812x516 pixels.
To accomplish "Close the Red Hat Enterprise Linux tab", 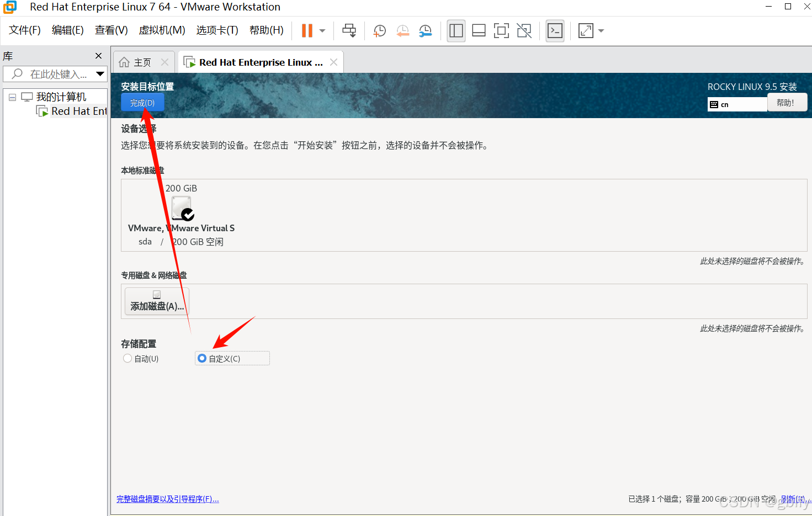I will click(333, 62).
